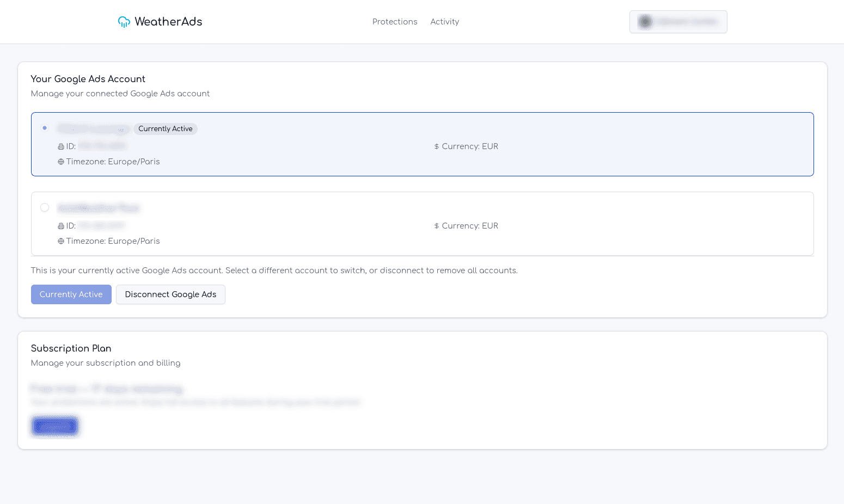Click the globe icon on the second account card
Viewport: 844px width, 504px height.
[x=60, y=241]
